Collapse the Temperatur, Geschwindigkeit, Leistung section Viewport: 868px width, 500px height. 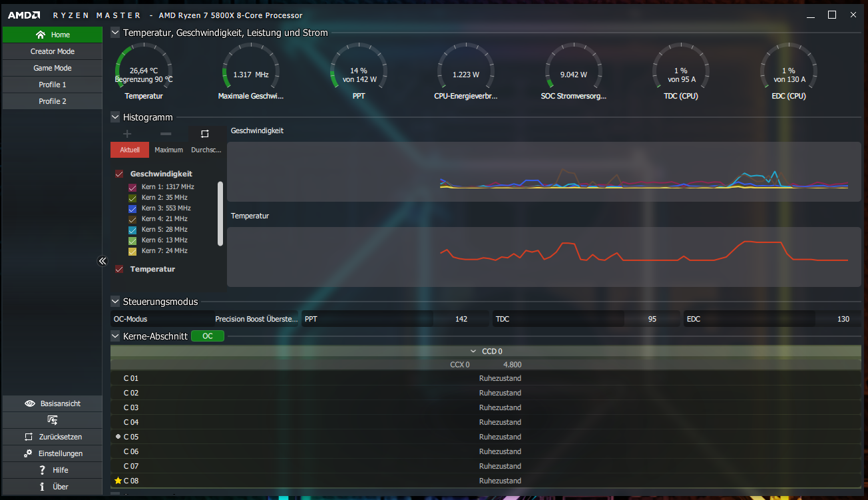(x=115, y=33)
